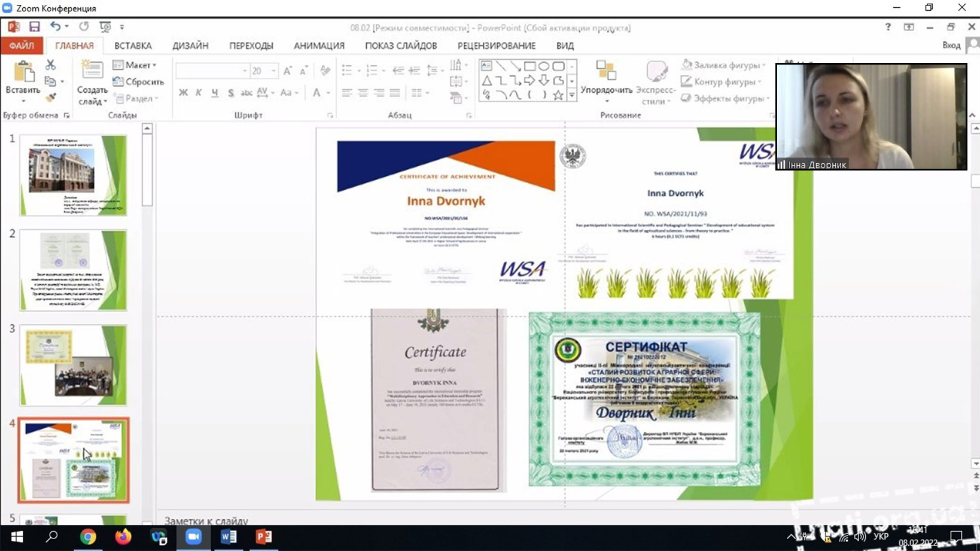Toggle italic (К) formatting
This screenshot has height=551, width=980.
(199, 93)
